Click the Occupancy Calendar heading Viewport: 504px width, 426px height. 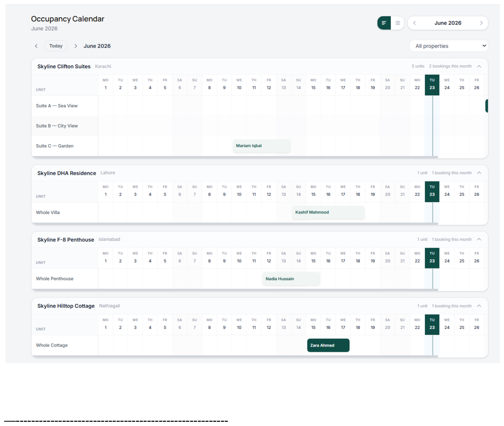(68, 19)
